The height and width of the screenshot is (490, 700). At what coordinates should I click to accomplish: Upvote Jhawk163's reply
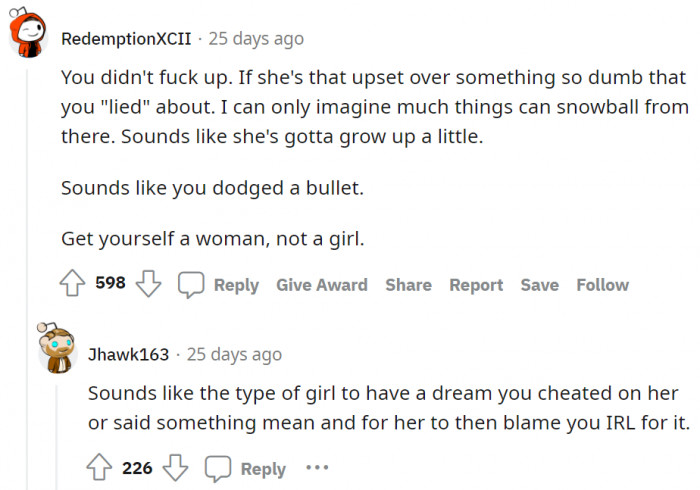click(101, 468)
